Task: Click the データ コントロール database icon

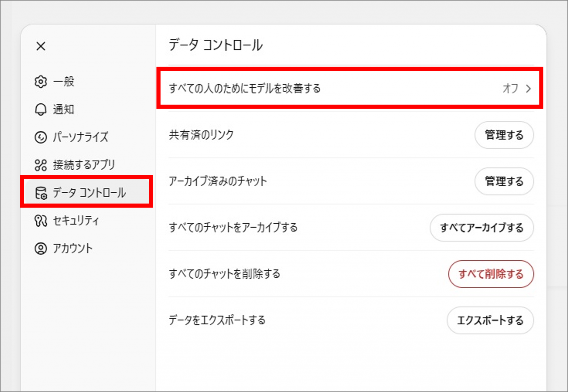Action: pos(41,193)
